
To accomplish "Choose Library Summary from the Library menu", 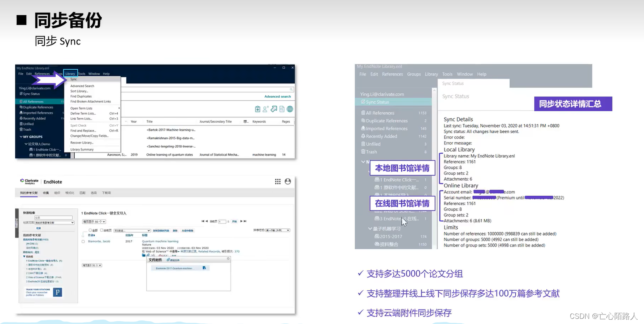I will coord(82,150).
